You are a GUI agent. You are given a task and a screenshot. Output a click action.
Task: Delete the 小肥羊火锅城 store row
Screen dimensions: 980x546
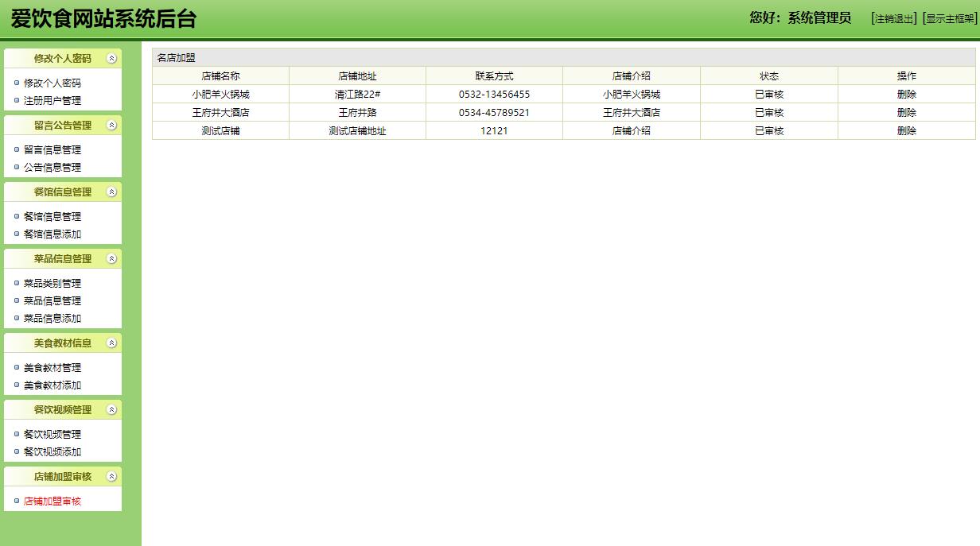tap(907, 94)
